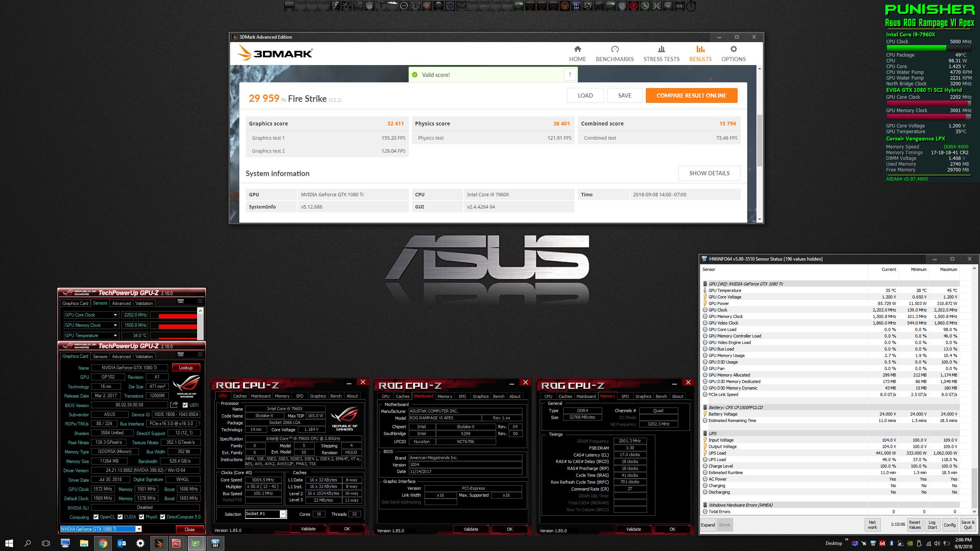Click Validate in Memory CPU-Z window
Viewport: 980px width, 551px height.
point(634,529)
